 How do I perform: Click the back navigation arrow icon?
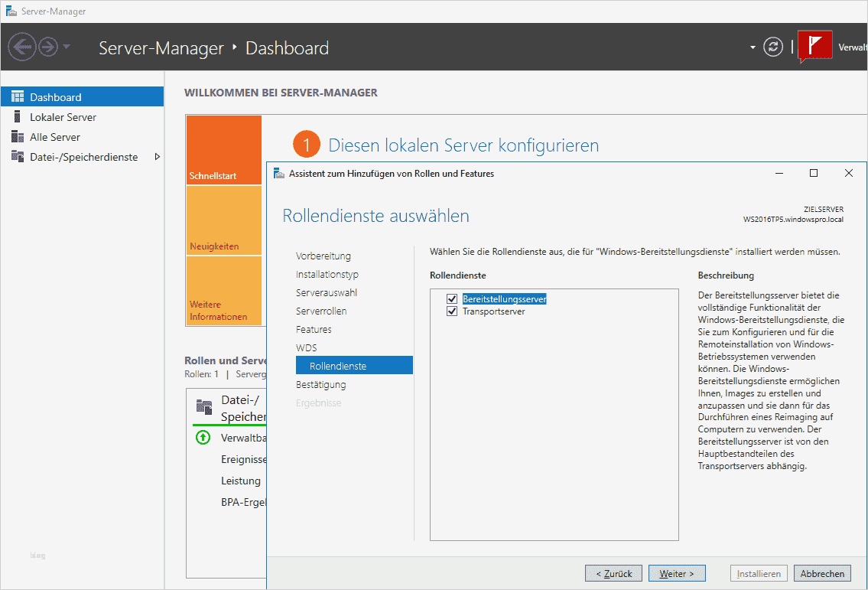pos(22,47)
